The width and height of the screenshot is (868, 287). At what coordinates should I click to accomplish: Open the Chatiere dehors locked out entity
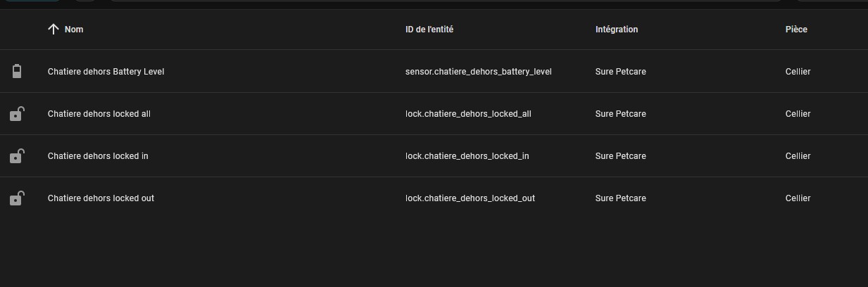coord(101,198)
